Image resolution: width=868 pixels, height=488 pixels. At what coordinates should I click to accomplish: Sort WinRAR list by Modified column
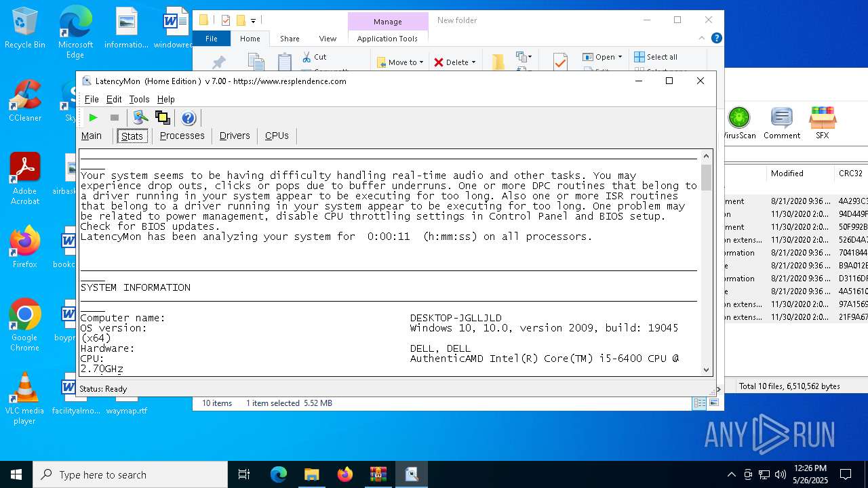point(800,174)
